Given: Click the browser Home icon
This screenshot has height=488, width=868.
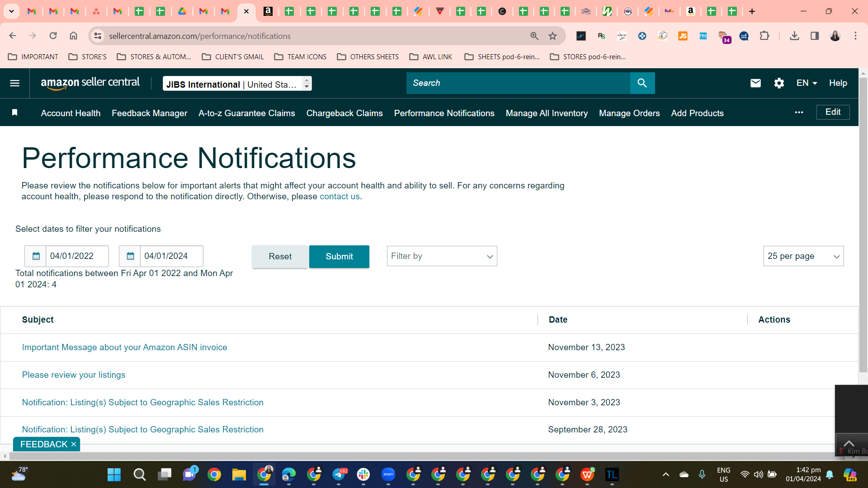Looking at the screenshot, I should click(73, 36).
